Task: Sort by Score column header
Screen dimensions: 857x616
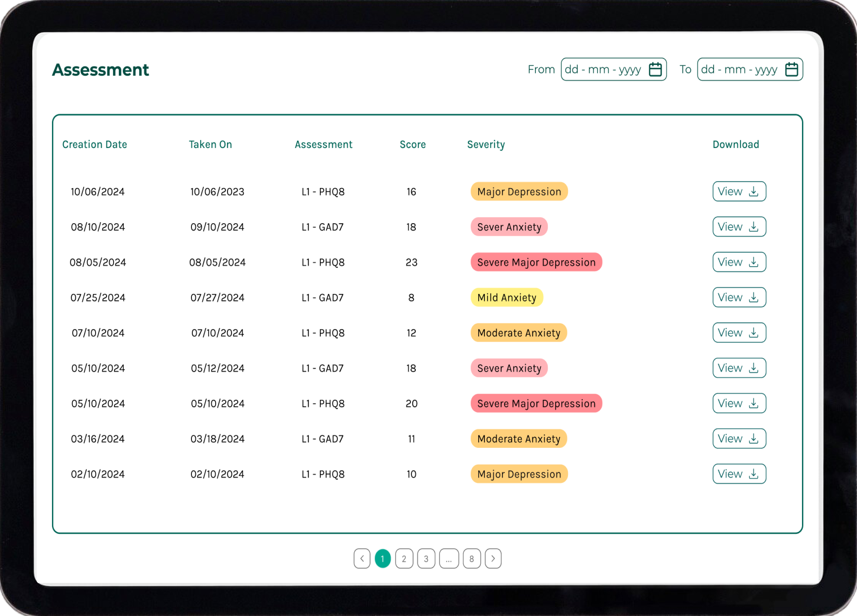Action: click(x=412, y=144)
